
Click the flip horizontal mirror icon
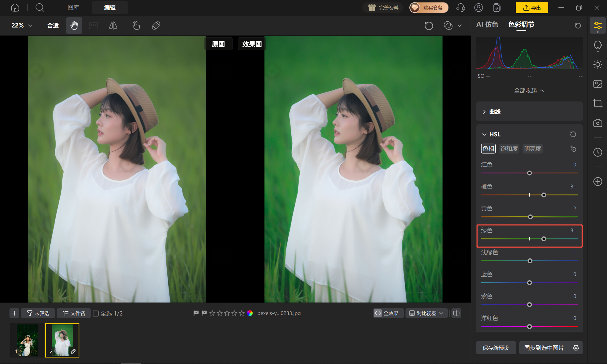click(x=113, y=25)
